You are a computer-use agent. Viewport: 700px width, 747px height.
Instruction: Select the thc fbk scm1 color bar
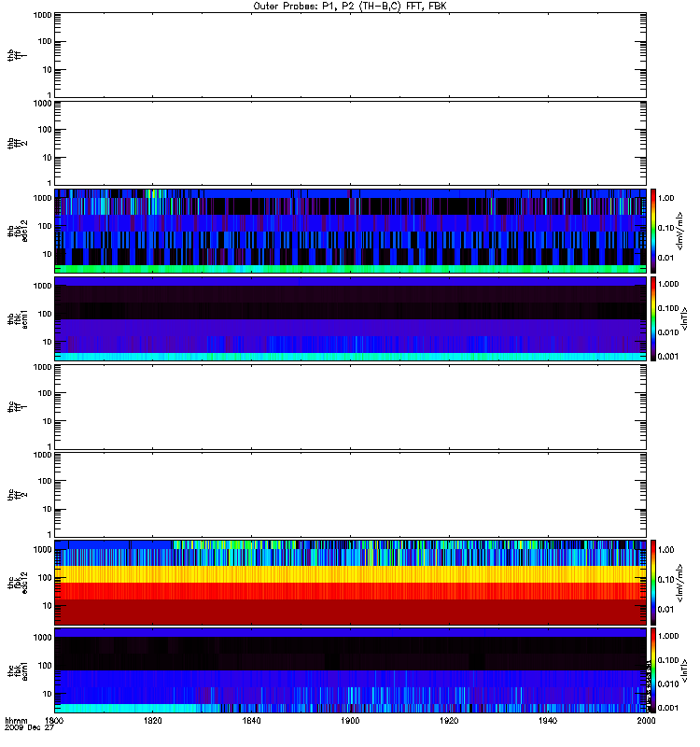[653, 670]
